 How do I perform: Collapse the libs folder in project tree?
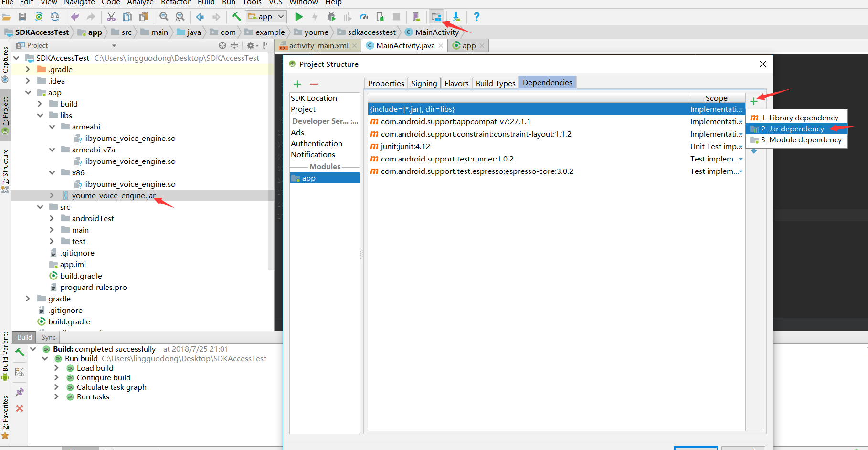pos(40,116)
